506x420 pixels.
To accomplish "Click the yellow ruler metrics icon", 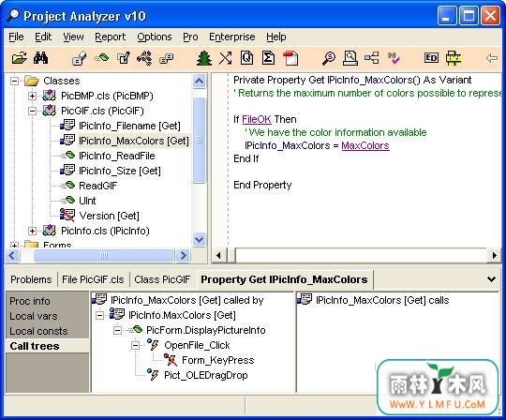I will click(454, 58).
